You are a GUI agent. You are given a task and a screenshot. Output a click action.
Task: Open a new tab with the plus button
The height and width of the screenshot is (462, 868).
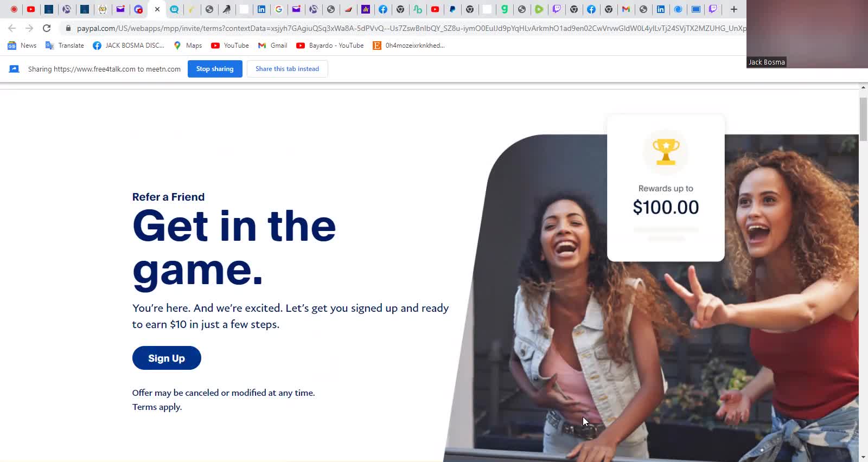[x=734, y=9]
